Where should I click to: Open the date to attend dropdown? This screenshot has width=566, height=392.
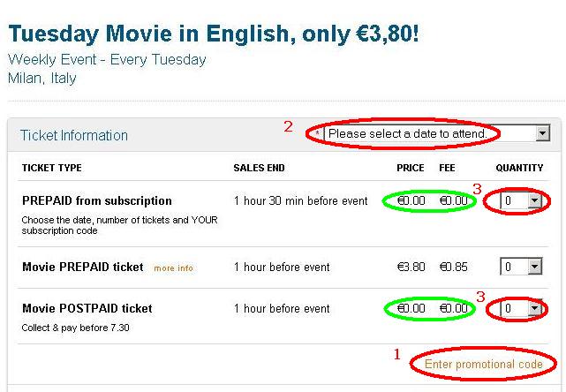pyautogui.click(x=437, y=133)
